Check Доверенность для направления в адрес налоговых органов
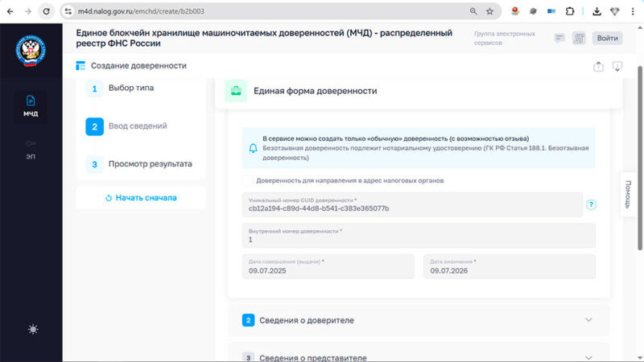644x362 pixels. (x=248, y=180)
